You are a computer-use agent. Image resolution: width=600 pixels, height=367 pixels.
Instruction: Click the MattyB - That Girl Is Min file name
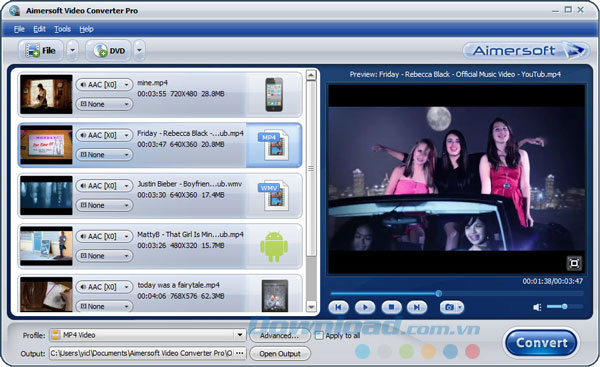(191, 235)
